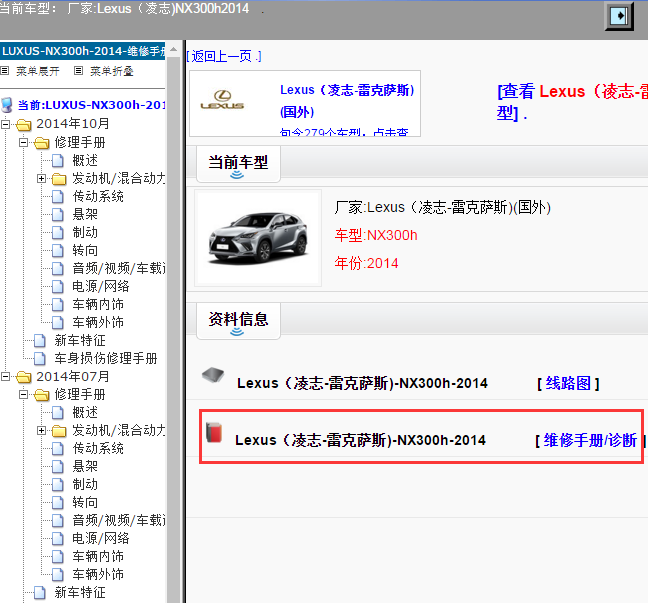
Task: Click the 查看 Lexus 车型 link at right
Action: tap(572, 102)
